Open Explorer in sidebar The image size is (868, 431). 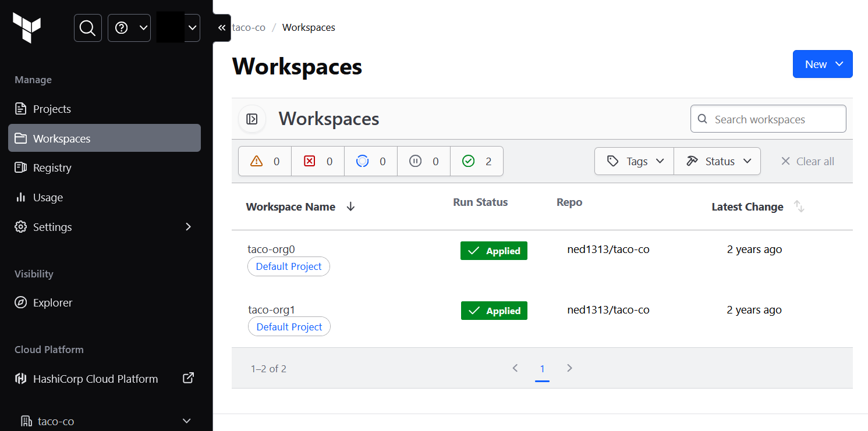(104, 302)
